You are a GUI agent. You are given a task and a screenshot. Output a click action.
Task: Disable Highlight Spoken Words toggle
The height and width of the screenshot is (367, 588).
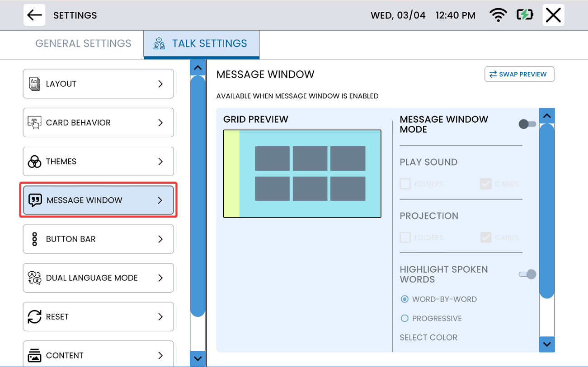point(527,274)
